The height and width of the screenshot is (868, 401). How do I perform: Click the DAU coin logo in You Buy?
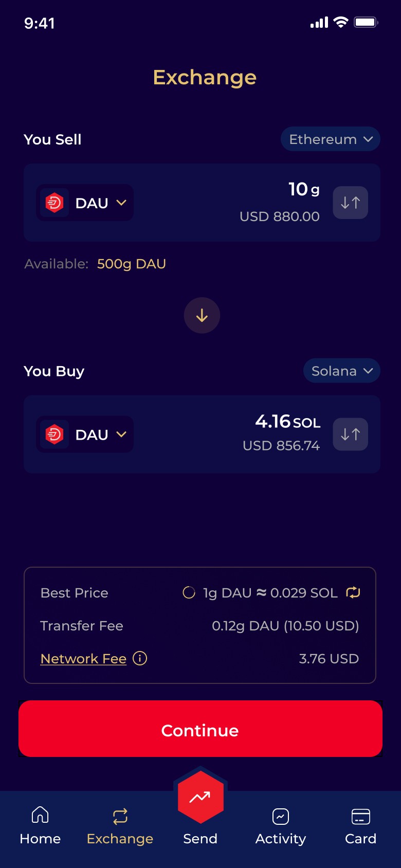point(54,435)
